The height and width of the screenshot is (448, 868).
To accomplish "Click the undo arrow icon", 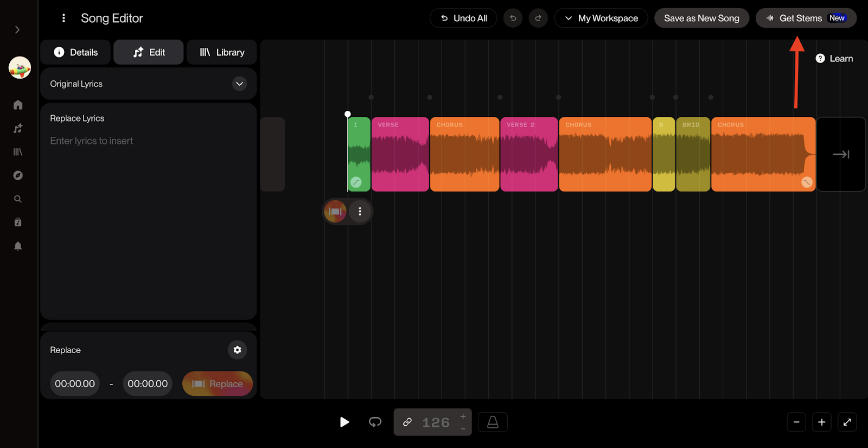I will (513, 18).
